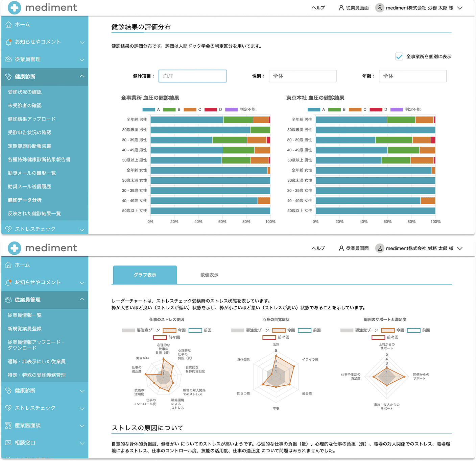Switch to the 数値表示 tab
This screenshot has width=476, height=461.
coord(209,275)
